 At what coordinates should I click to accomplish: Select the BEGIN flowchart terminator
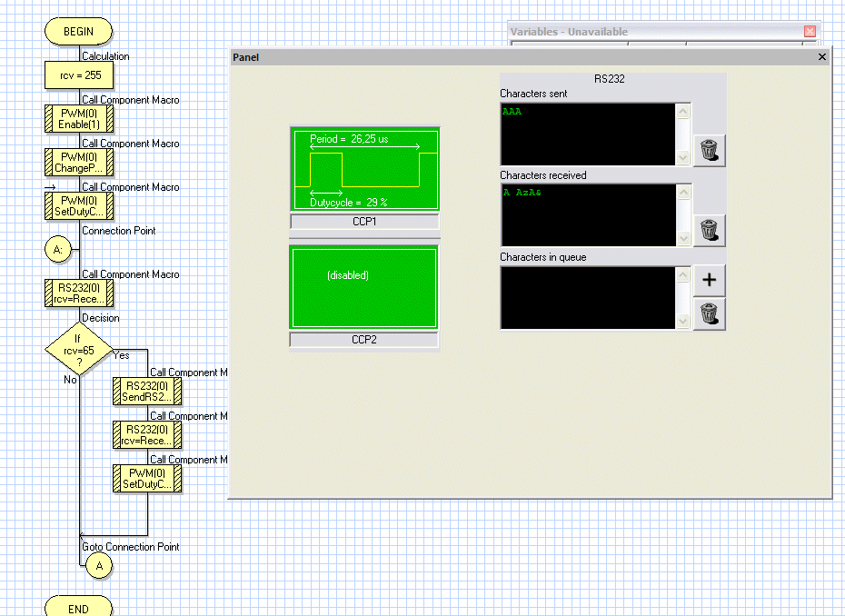pos(79,31)
